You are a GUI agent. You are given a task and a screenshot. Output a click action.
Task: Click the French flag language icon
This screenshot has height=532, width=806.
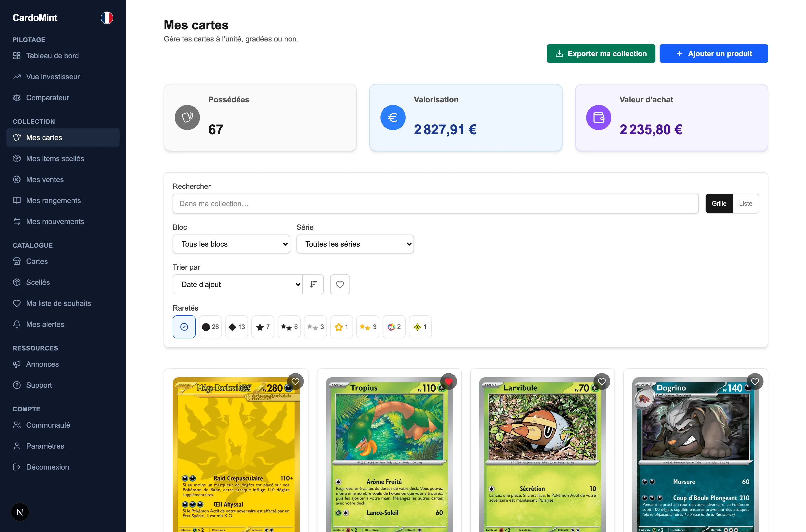[x=107, y=18]
